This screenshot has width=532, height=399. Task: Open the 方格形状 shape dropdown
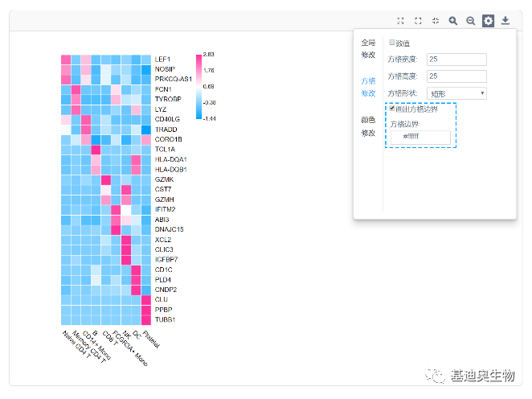point(456,93)
